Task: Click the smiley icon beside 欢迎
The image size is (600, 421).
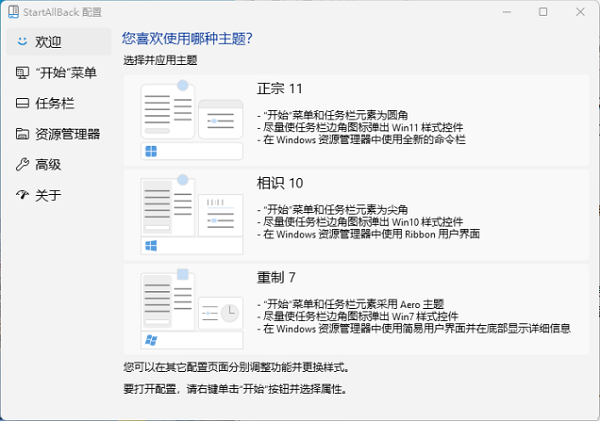Action: point(22,42)
